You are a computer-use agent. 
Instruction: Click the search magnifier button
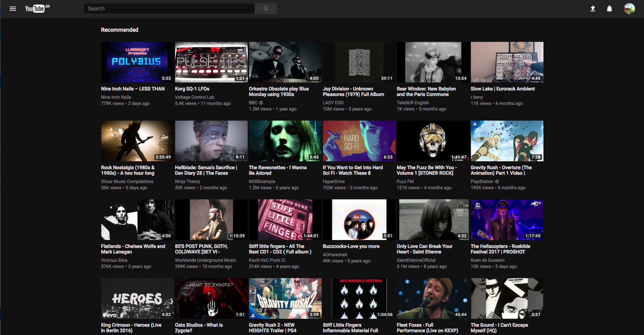tap(266, 9)
